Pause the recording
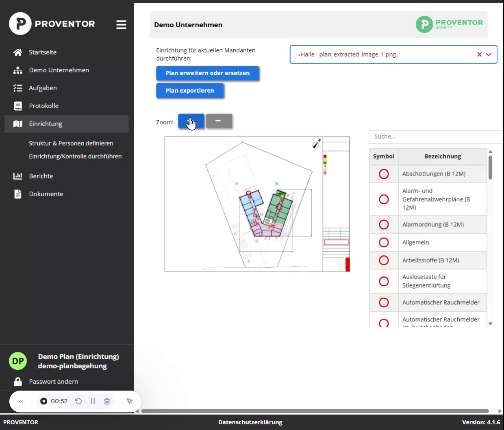This screenshot has width=504, height=430. [93, 401]
